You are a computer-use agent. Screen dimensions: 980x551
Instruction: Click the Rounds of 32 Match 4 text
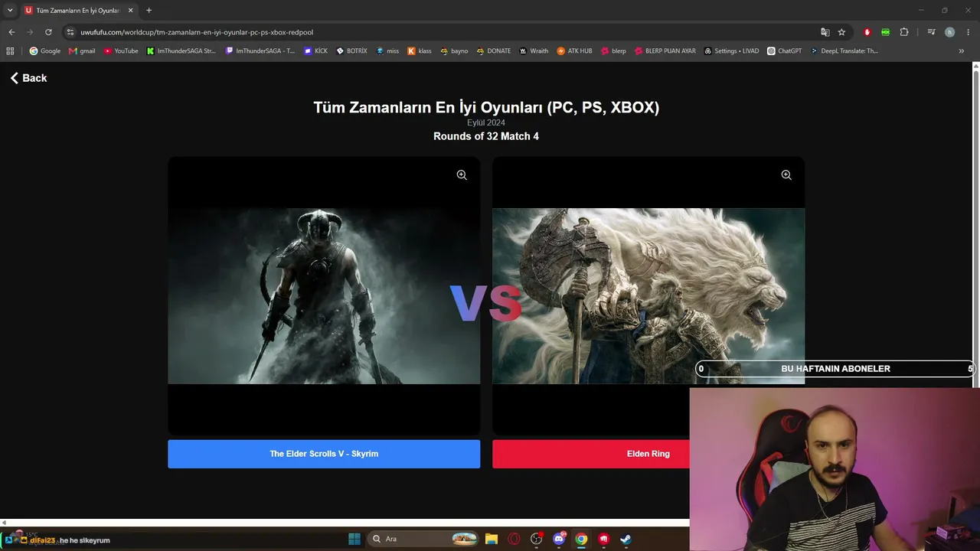coord(486,136)
